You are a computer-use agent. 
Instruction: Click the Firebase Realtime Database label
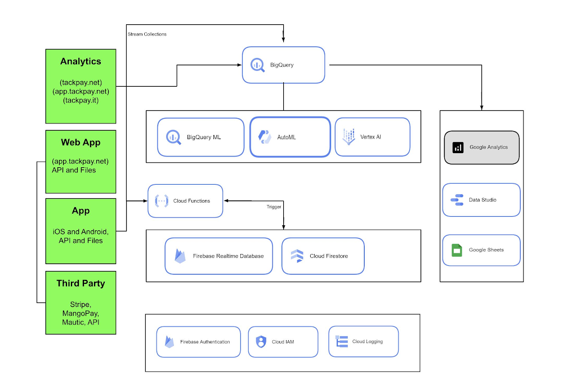[229, 256]
